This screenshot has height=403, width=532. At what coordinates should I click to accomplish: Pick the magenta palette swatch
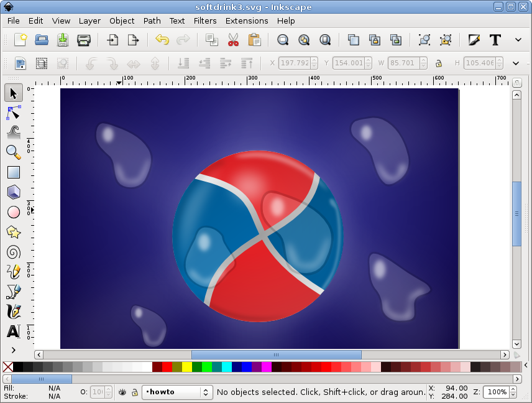[x=267, y=367]
